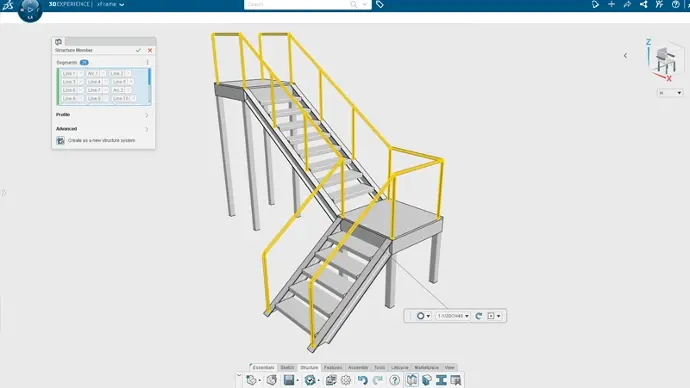
Task: Remove Line 1 from segments list
Action: coord(81,73)
